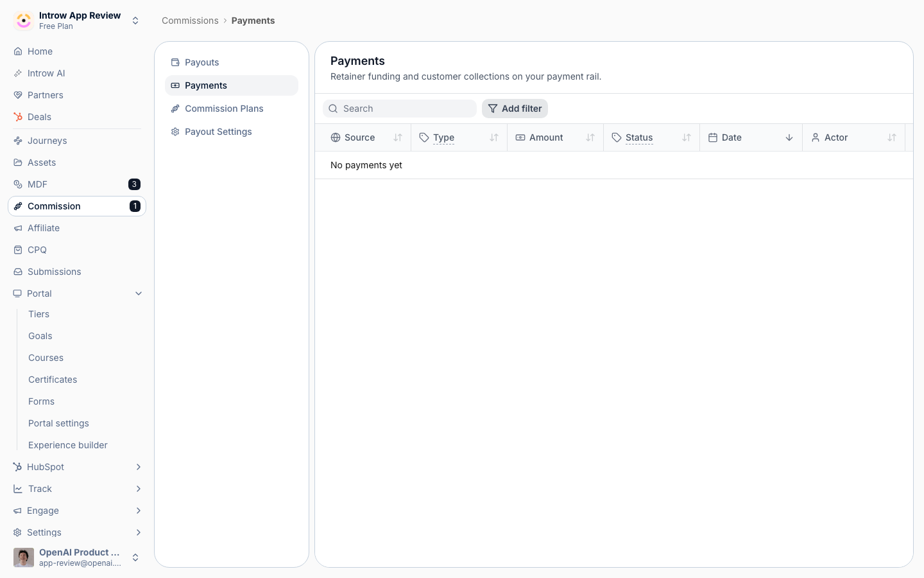This screenshot has height=578, width=924.
Task: Click the MDF coins icon
Action: pos(18,184)
